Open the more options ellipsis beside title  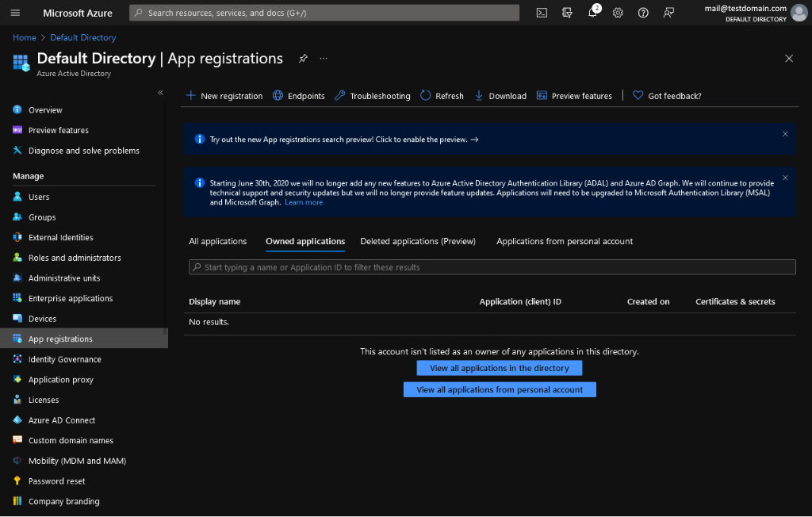click(324, 59)
